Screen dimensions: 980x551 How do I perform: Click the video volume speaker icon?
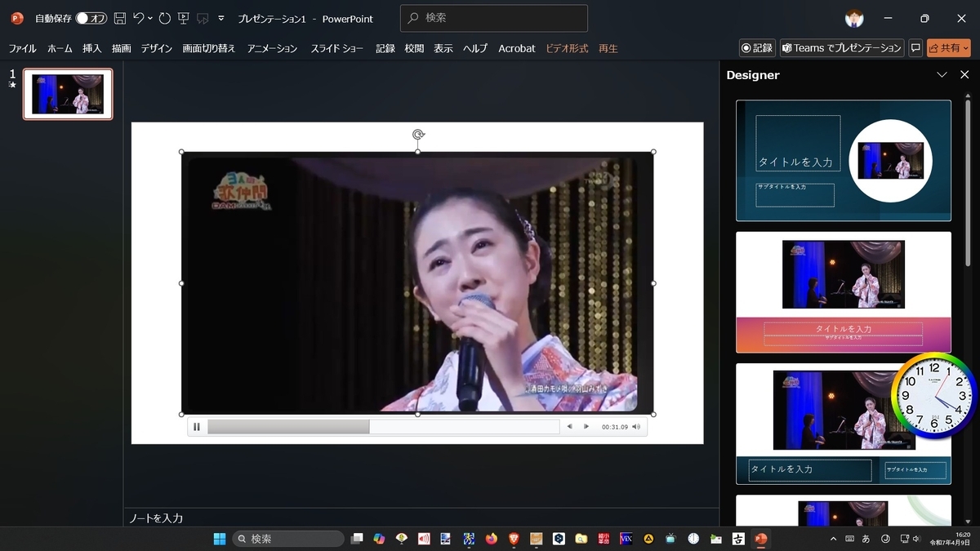pos(636,426)
